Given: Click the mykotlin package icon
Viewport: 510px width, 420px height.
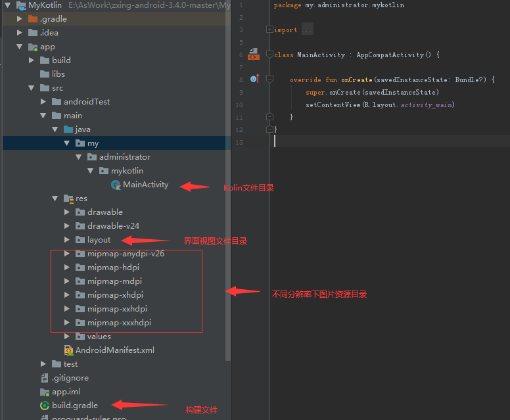Looking at the screenshot, I should [x=104, y=171].
